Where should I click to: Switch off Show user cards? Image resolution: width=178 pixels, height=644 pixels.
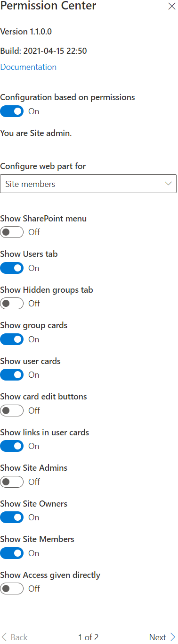click(12, 375)
